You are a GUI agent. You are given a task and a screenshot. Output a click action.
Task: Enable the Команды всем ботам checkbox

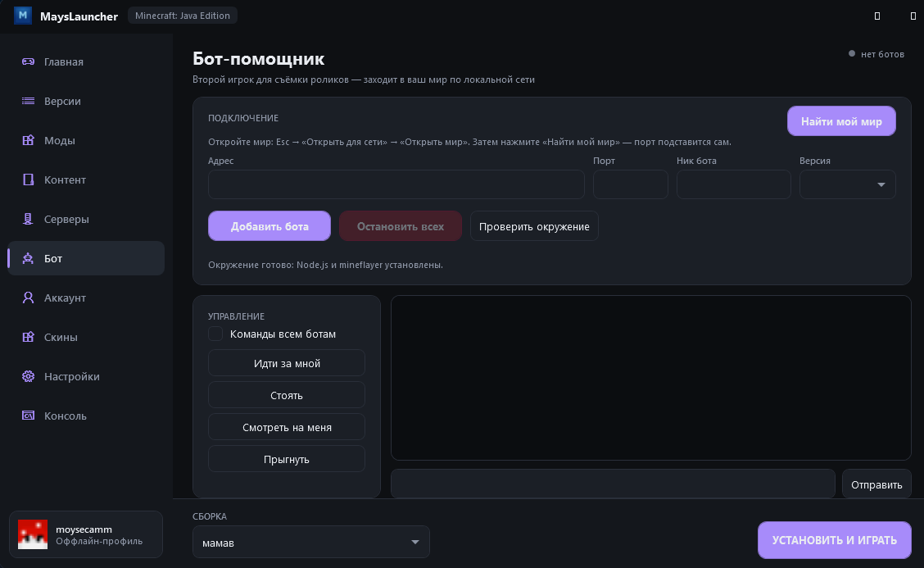tap(215, 334)
